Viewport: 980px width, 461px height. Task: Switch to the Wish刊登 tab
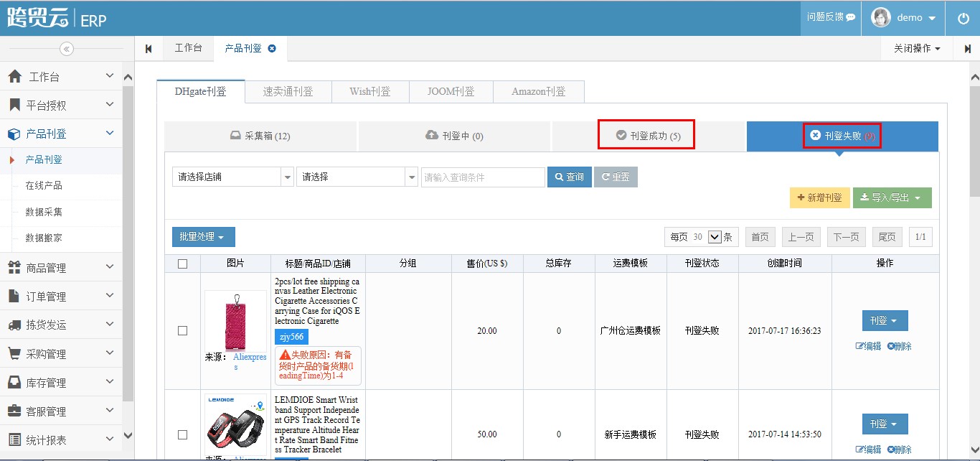[370, 91]
